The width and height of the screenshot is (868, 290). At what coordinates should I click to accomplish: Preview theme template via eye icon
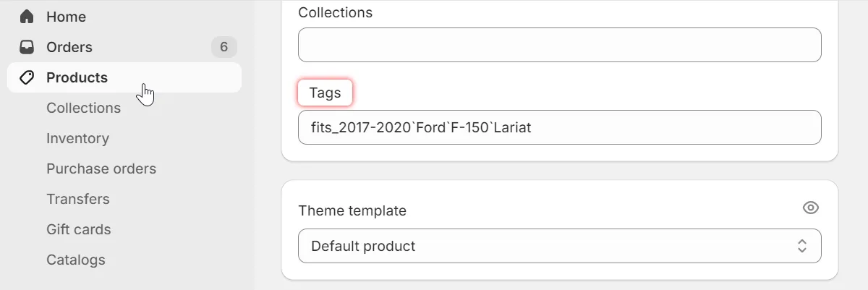click(x=811, y=208)
